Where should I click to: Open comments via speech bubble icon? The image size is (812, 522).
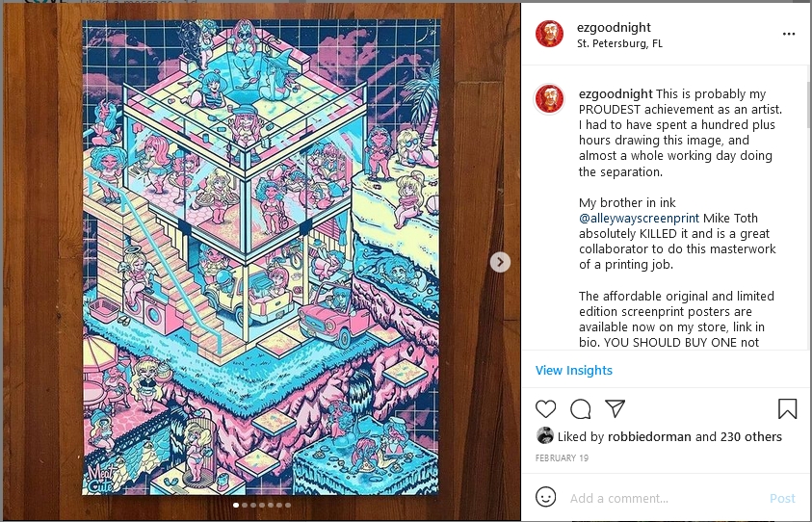[x=581, y=409]
